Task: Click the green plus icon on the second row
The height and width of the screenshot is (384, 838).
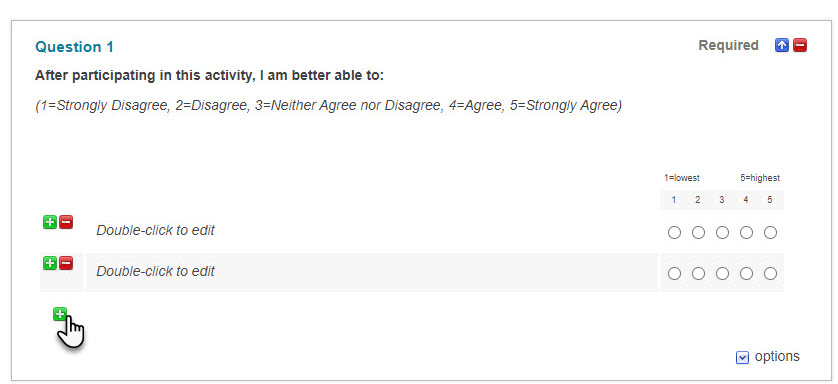Action: tap(50, 263)
